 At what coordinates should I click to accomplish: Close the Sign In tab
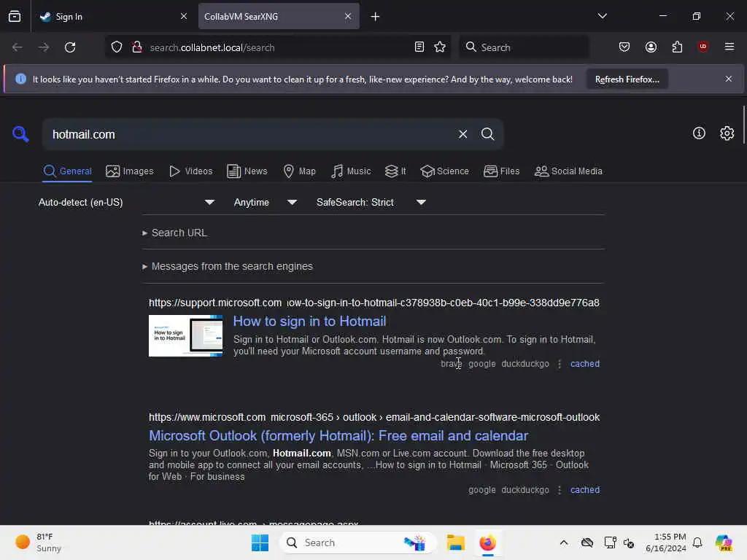point(183,17)
